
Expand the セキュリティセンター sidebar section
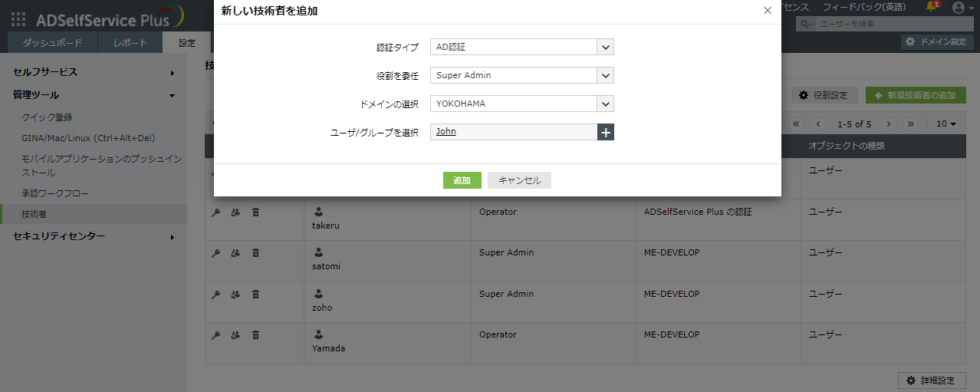[94, 236]
